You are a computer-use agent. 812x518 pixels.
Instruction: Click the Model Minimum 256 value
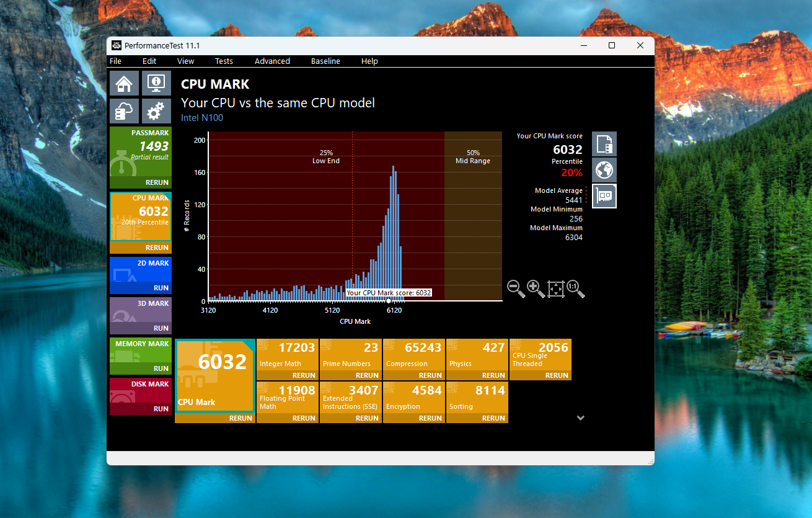[x=576, y=218]
